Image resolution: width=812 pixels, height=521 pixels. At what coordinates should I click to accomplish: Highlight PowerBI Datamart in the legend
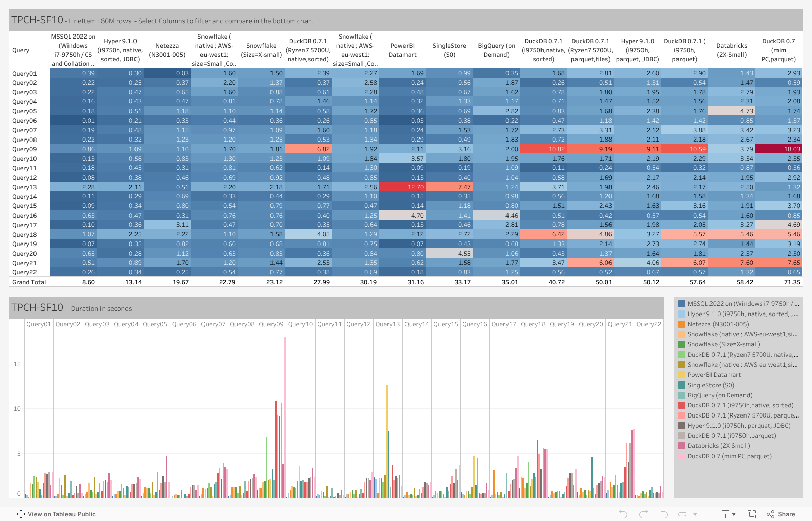714,375
